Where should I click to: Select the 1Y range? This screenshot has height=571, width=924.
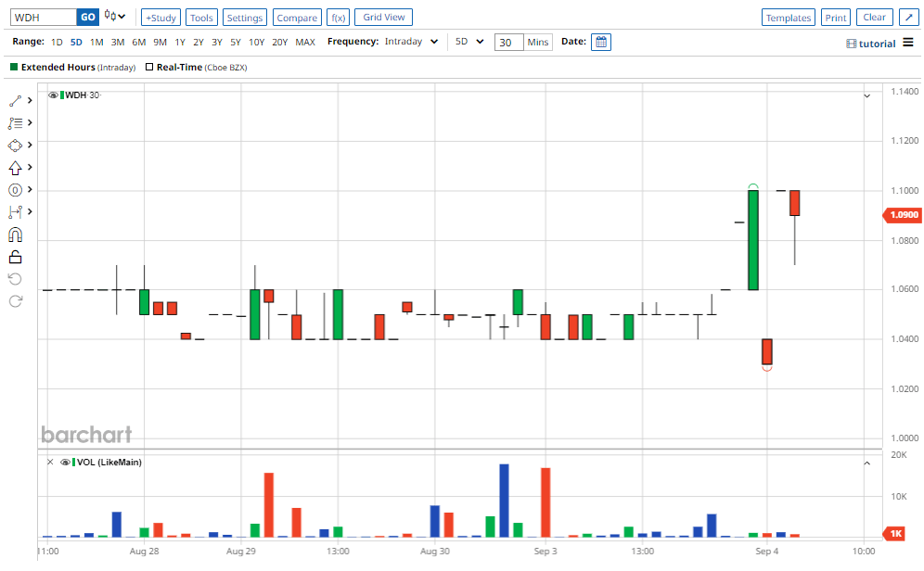[x=180, y=43]
